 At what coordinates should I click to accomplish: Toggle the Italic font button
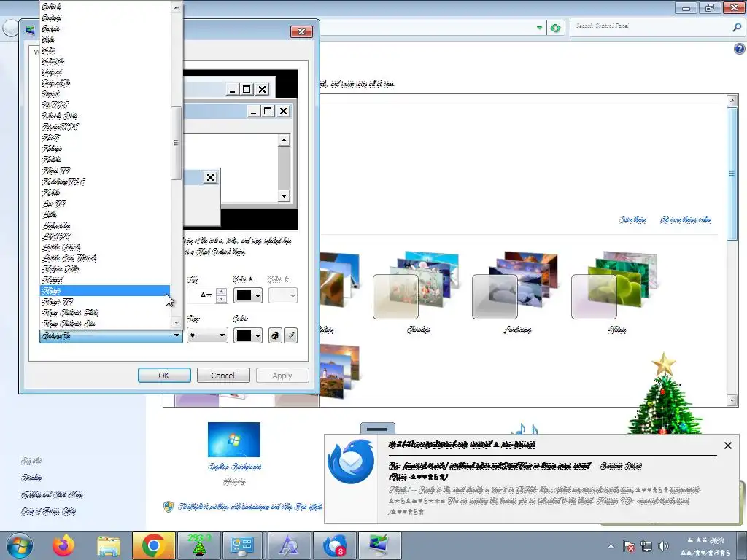291,335
